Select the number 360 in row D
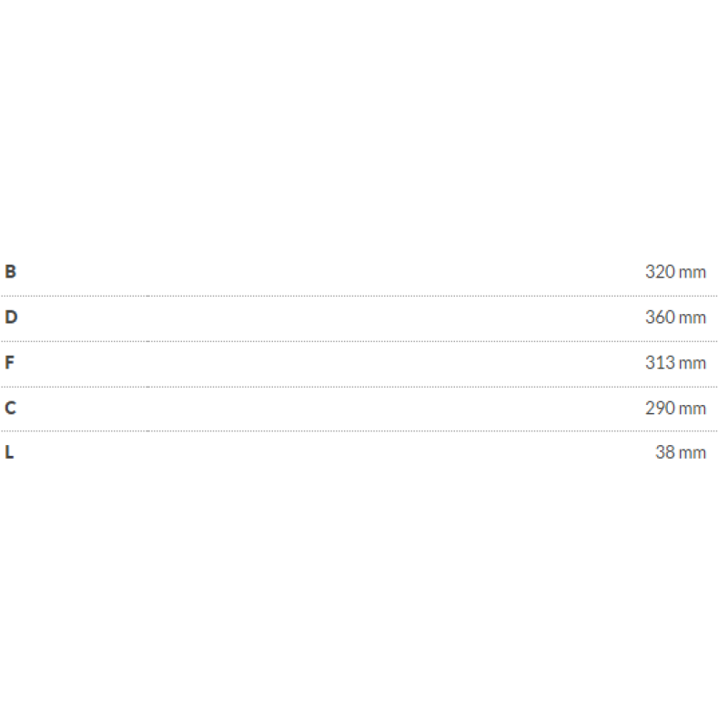The width and height of the screenshot is (728, 728). tap(660, 317)
